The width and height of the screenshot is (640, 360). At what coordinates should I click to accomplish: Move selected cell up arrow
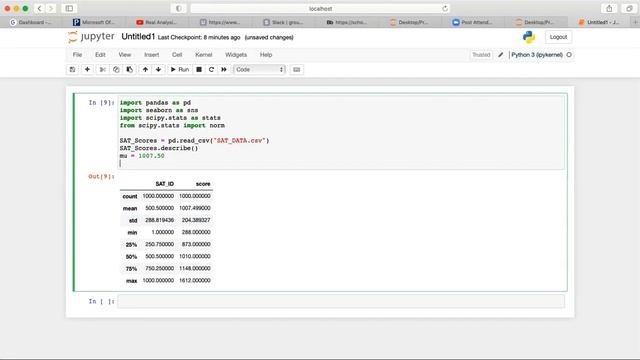(145, 69)
